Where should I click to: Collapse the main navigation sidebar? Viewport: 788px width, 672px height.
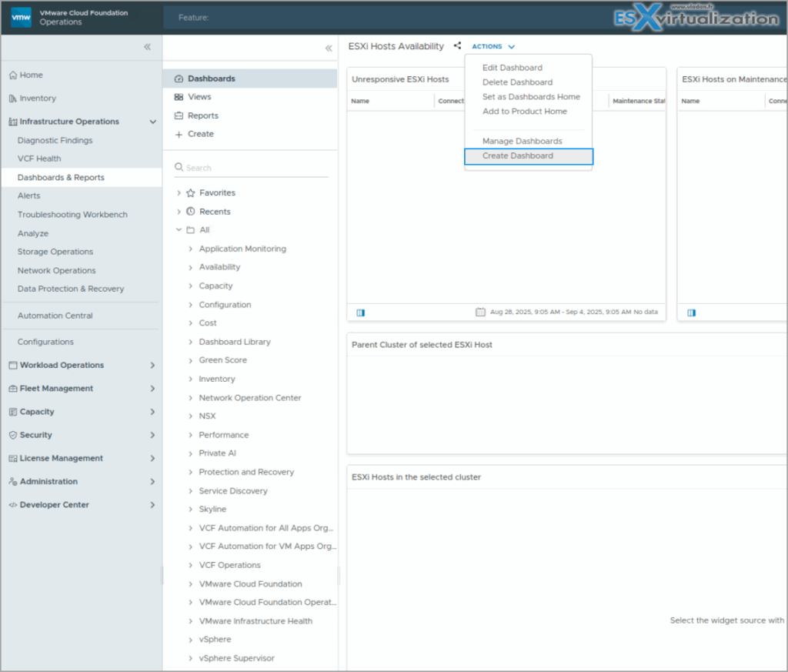tap(147, 47)
